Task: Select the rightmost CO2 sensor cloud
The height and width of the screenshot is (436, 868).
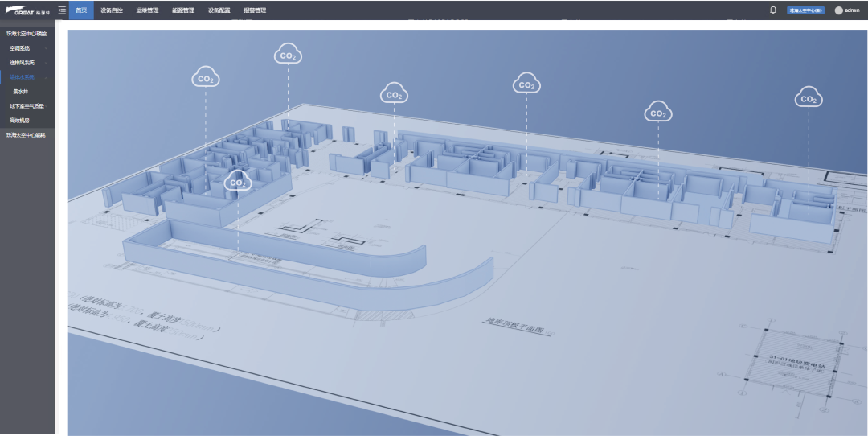Action: pyautogui.click(x=809, y=98)
